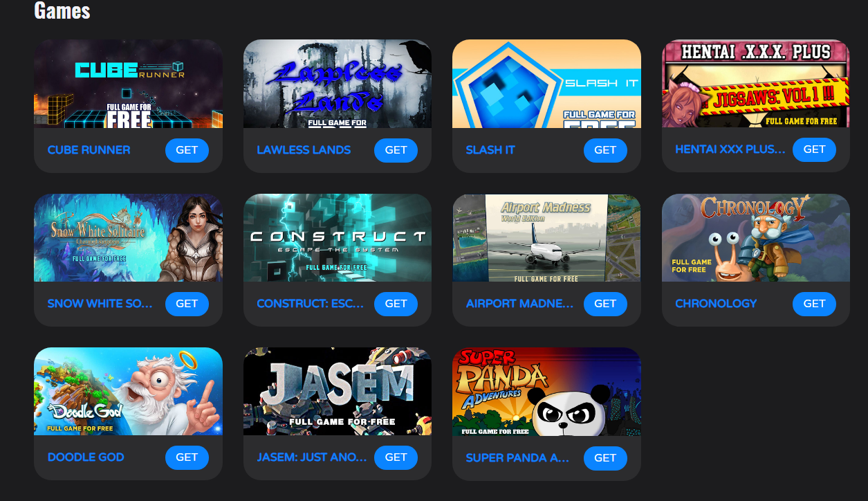Image resolution: width=868 pixels, height=501 pixels.
Task: Click GET for JASEM game
Action: coord(396,457)
